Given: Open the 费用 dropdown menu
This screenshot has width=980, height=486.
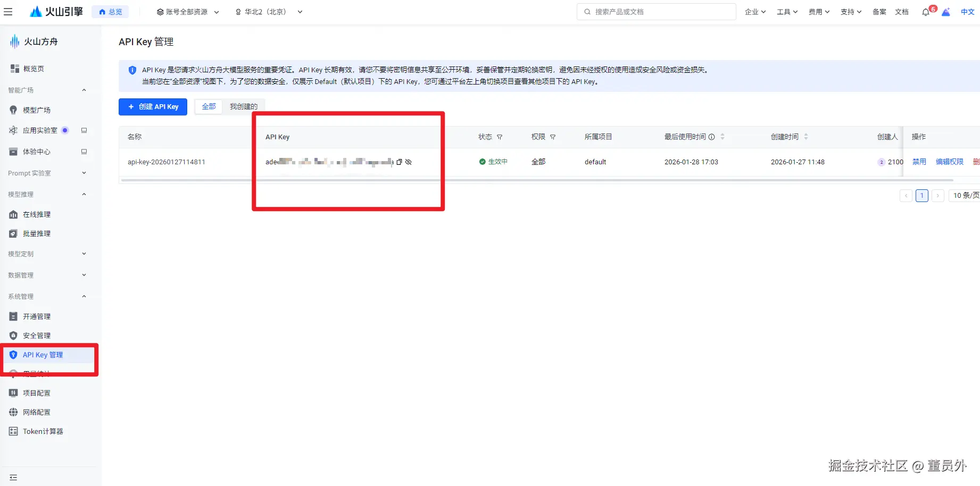Looking at the screenshot, I should click(819, 12).
